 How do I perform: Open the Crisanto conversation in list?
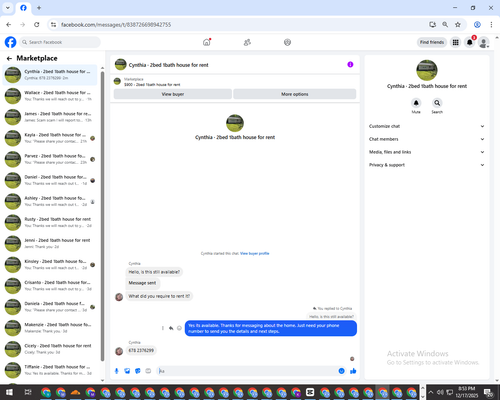[x=50, y=286]
